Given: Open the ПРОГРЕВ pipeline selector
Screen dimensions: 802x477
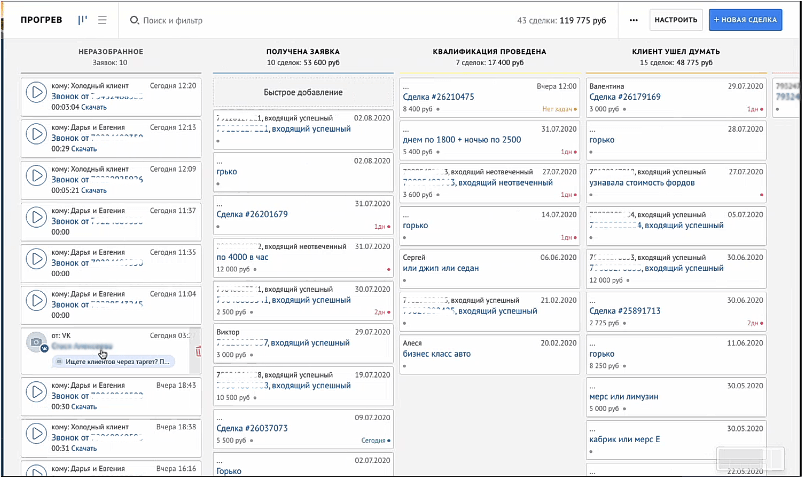Looking at the screenshot, I should coord(41,20).
